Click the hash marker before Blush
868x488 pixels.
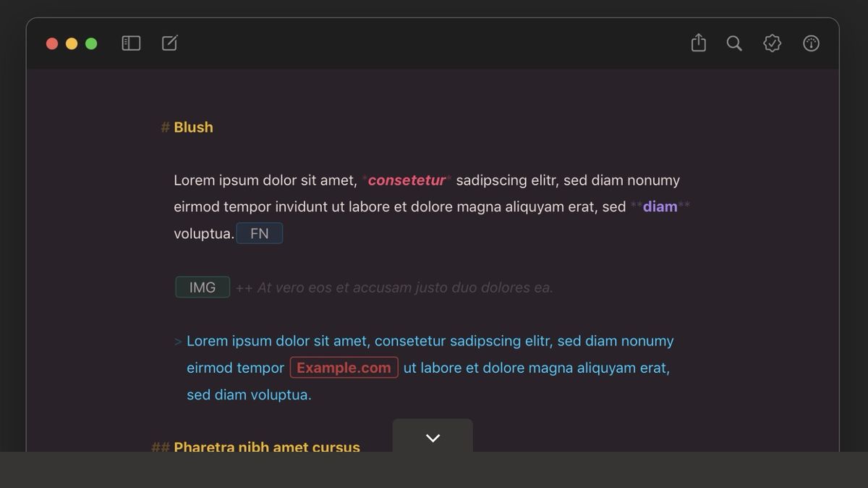[x=165, y=127]
